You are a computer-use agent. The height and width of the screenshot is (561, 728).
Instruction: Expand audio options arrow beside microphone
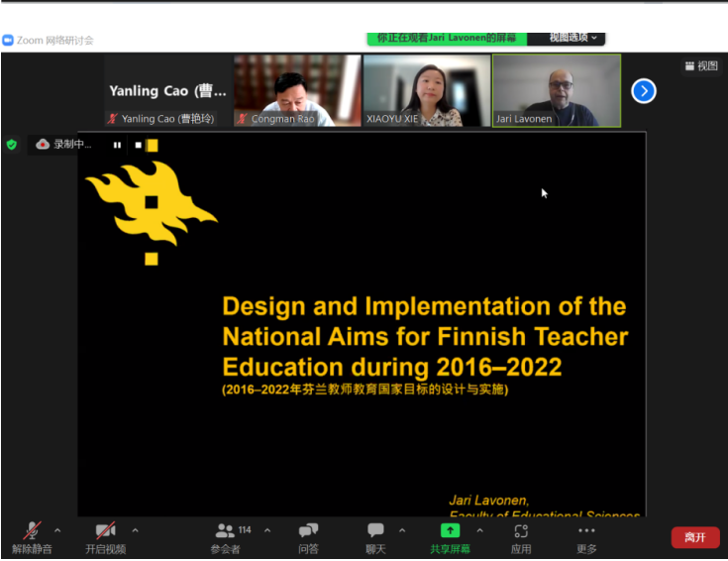tap(57, 530)
